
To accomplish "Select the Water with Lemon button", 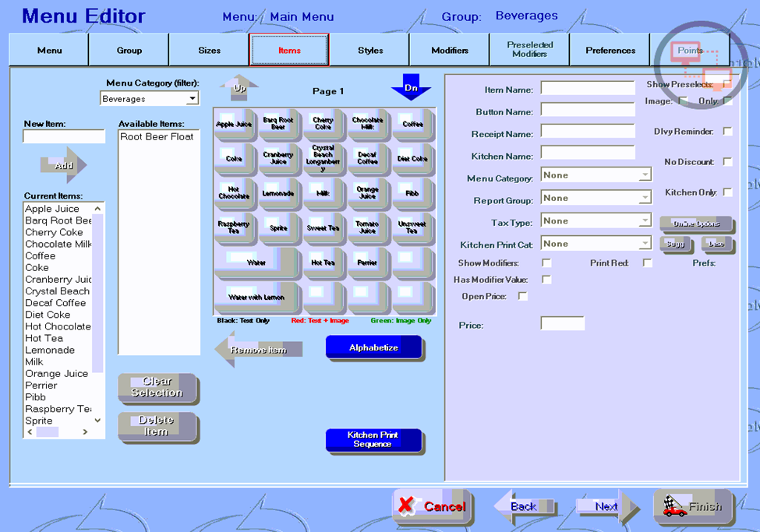I will [257, 297].
